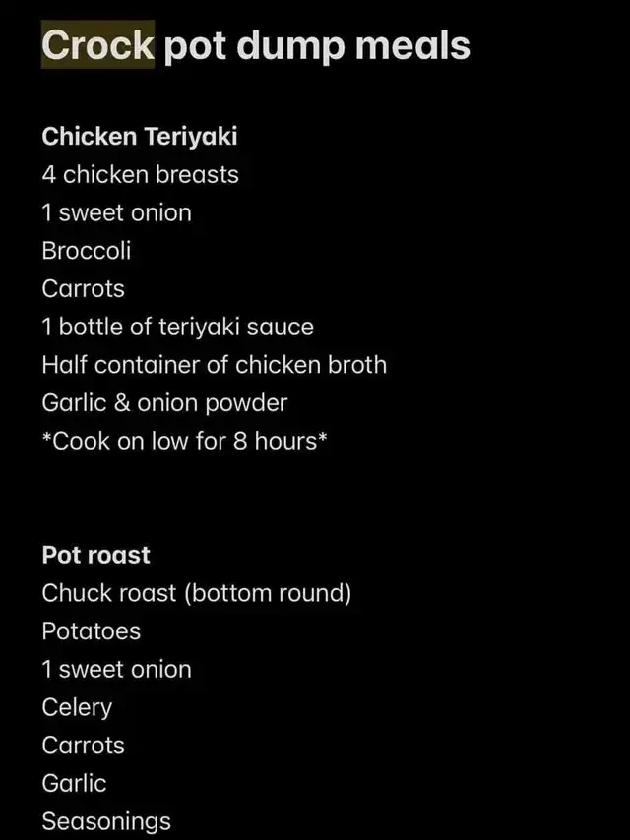Click "1 sweet onion" under Pot roast
Viewport: 630px width, 840px height.
tap(116, 670)
